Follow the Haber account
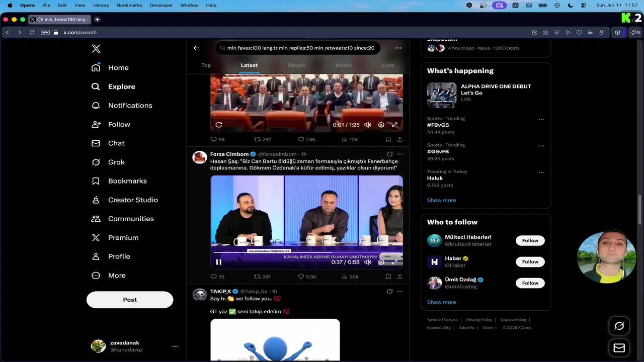 pyautogui.click(x=530, y=262)
